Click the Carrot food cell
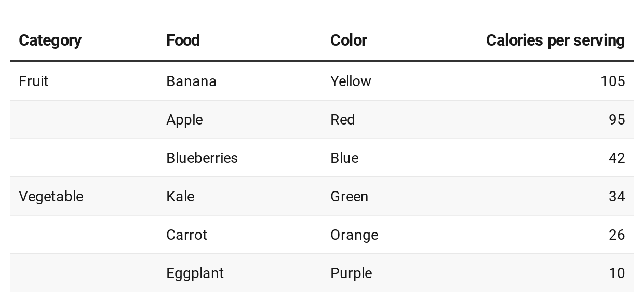644x302 pixels. coord(186,235)
